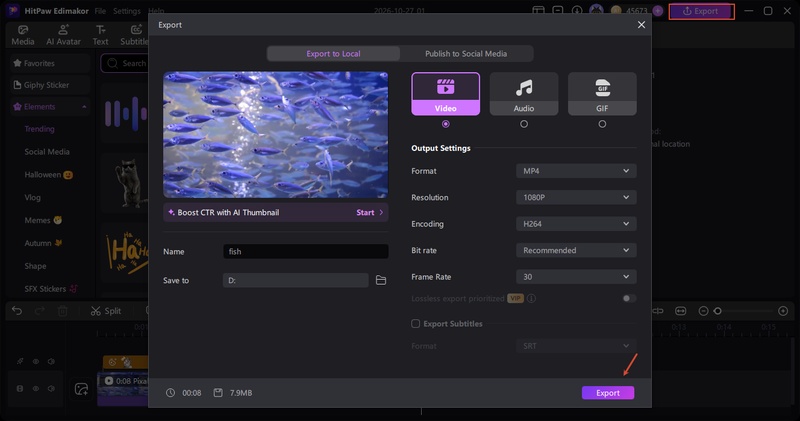Enable the Export Subtitles checkbox

click(x=416, y=324)
